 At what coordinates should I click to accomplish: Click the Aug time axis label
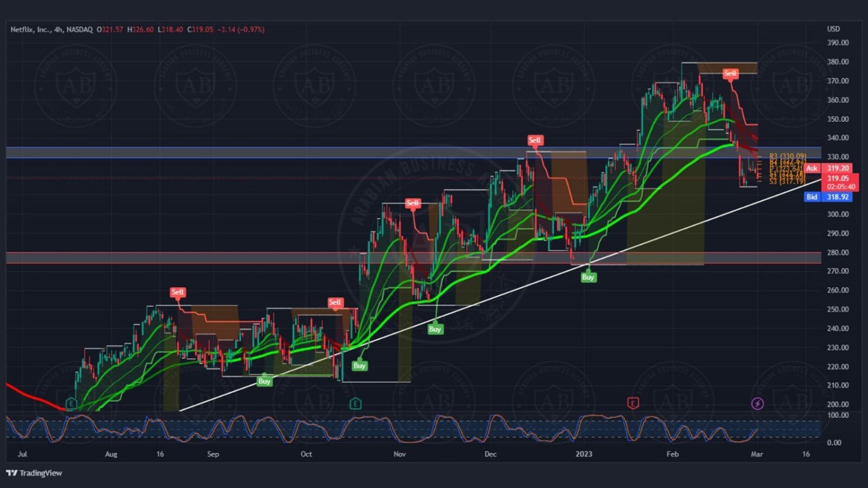pyautogui.click(x=111, y=454)
